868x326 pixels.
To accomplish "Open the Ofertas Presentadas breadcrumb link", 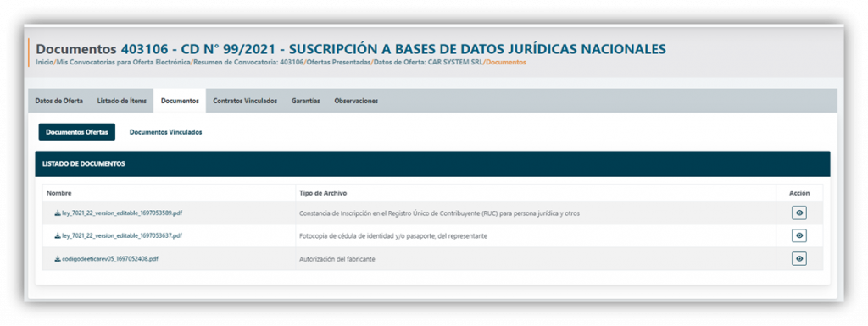I will pyautogui.click(x=339, y=63).
